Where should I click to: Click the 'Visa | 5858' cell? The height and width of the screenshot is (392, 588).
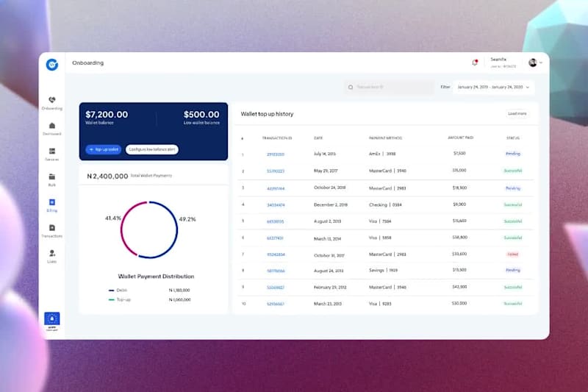tap(380, 238)
